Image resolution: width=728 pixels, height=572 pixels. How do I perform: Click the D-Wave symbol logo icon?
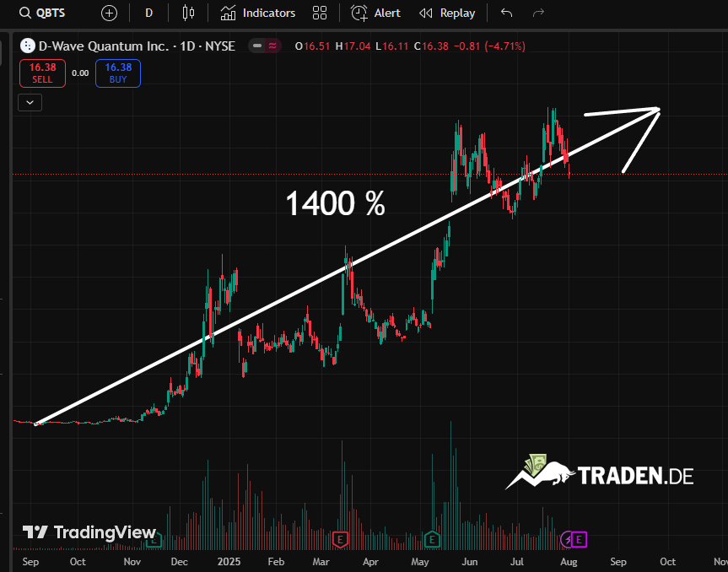27,46
